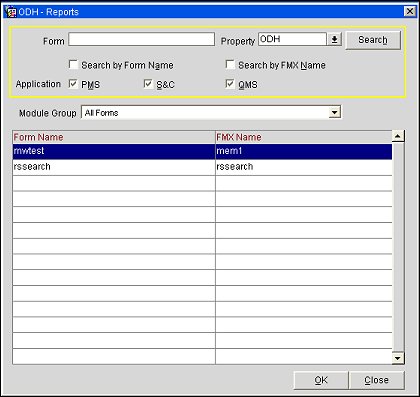Open the Module Group dropdown
This screenshot has height=397, width=420.
[x=211, y=113]
